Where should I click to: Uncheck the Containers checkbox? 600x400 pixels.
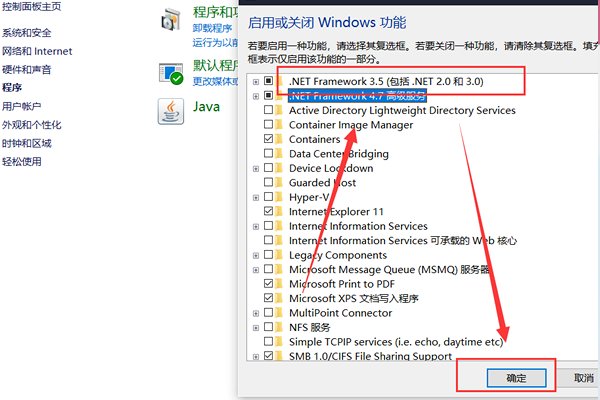click(x=269, y=139)
